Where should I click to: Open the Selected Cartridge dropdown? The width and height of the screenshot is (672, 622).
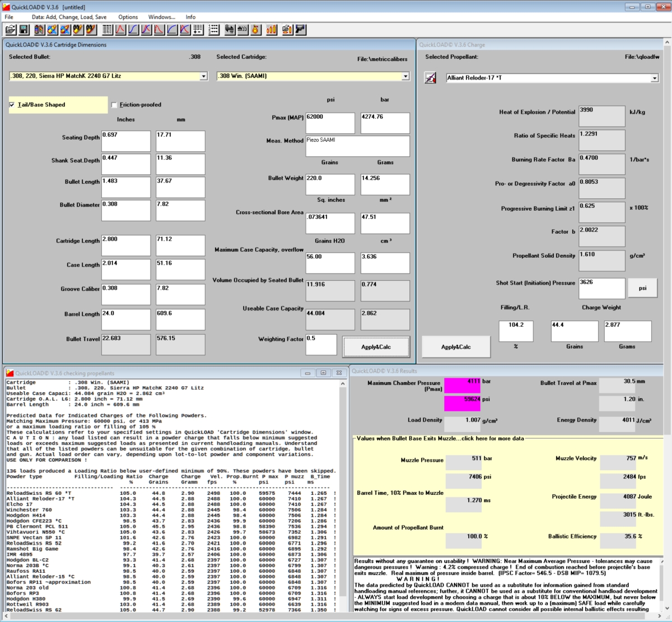tap(405, 76)
